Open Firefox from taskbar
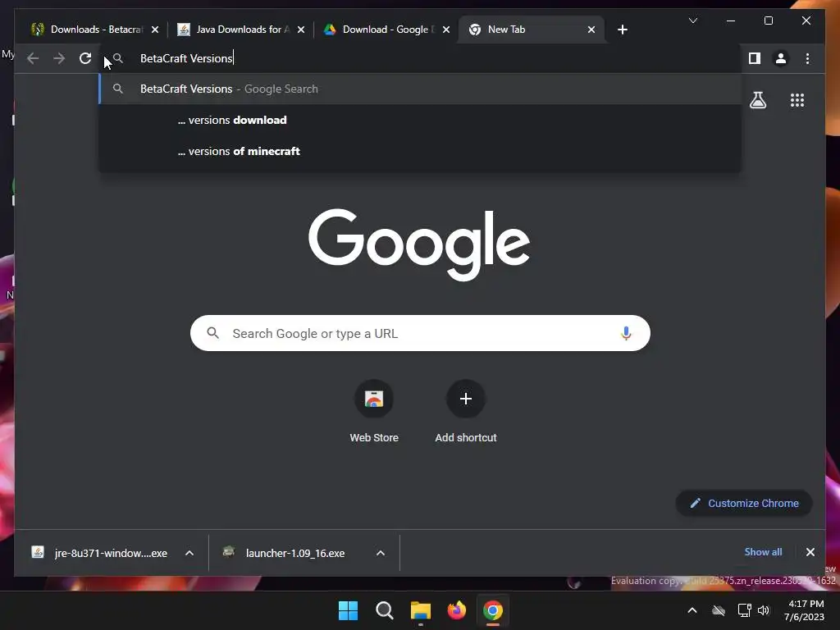The height and width of the screenshot is (630, 840). 456,610
